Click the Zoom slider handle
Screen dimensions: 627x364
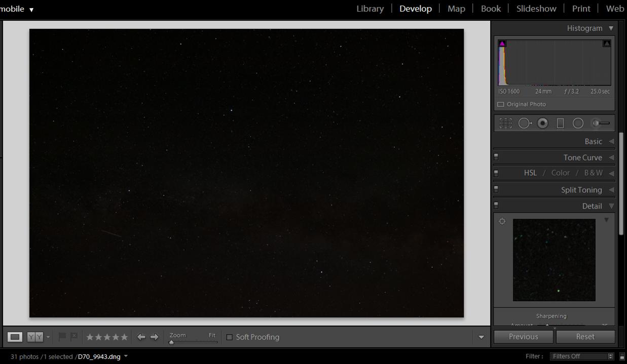pos(171,342)
